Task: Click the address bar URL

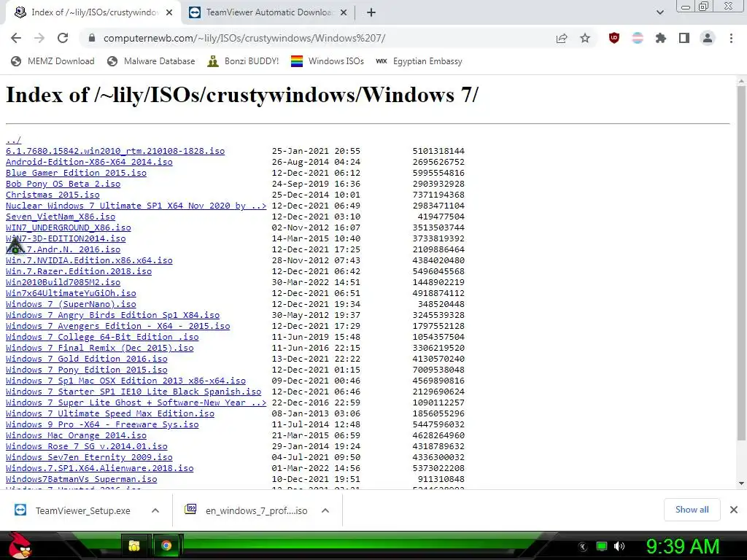Action: (x=244, y=38)
